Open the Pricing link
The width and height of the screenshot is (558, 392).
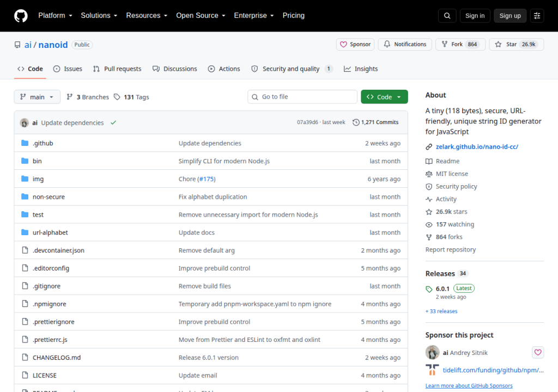click(294, 16)
